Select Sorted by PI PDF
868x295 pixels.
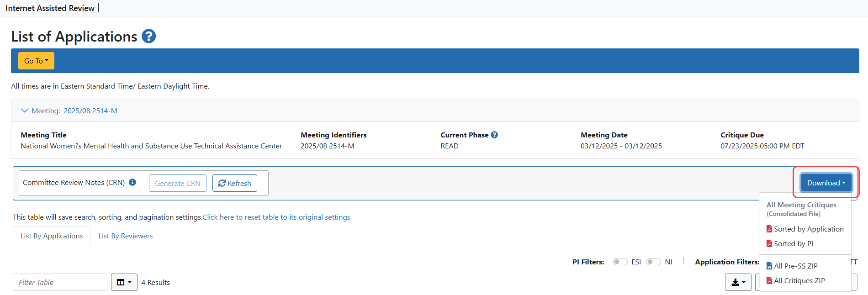point(790,243)
